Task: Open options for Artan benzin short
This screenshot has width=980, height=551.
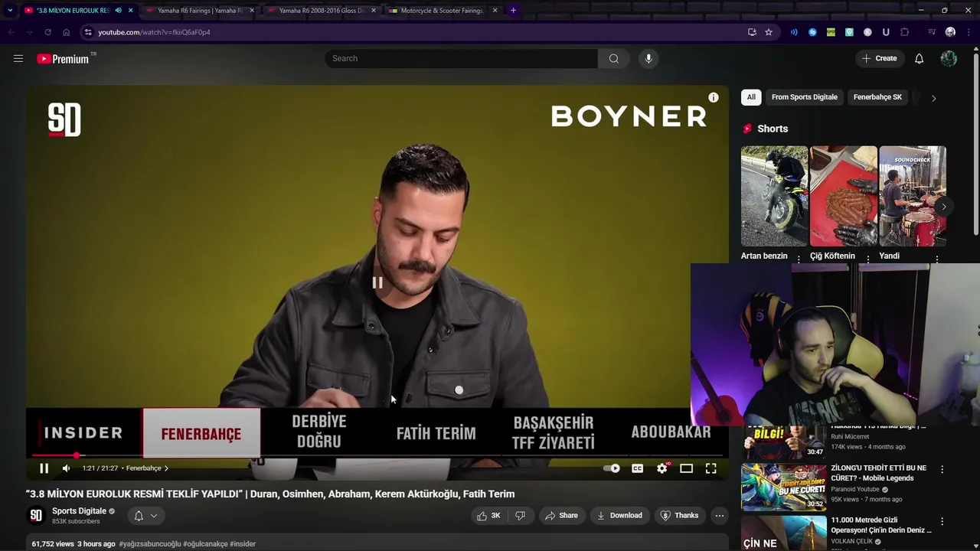Action: pyautogui.click(x=799, y=259)
